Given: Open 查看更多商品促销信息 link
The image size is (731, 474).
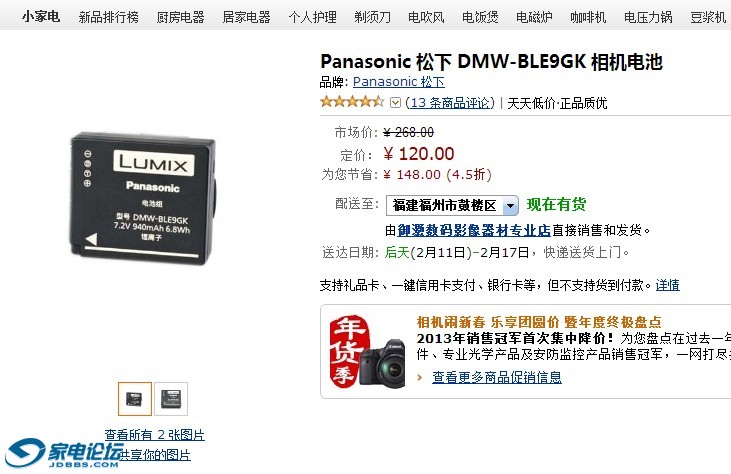Looking at the screenshot, I should click(x=497, y=377).
